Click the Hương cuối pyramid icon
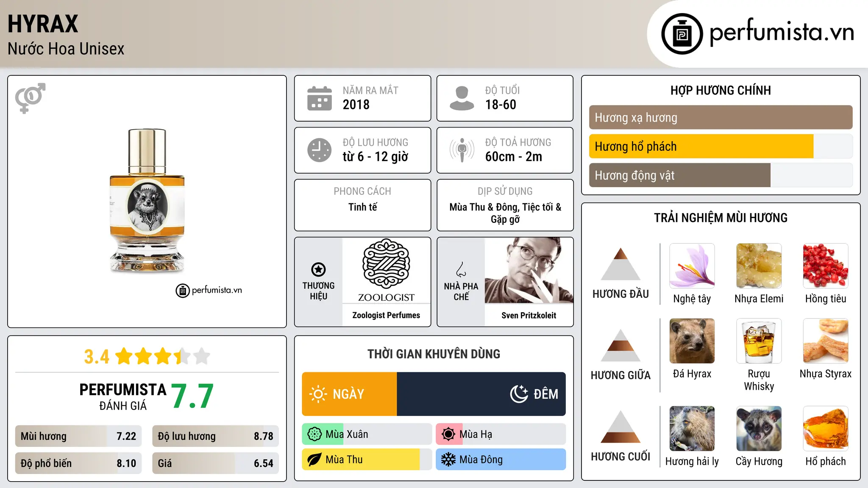The height and width of the screenshot is (488, 868). [620, 427]
